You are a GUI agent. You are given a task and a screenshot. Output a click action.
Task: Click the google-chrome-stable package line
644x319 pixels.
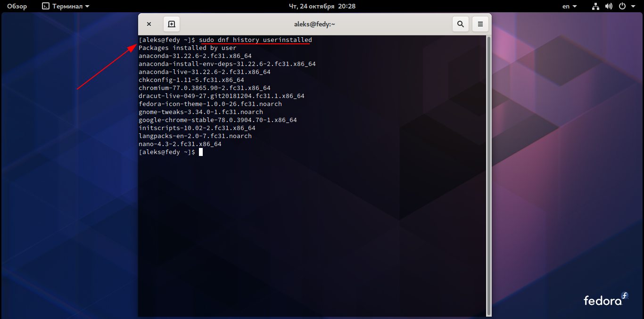point(217,120)
